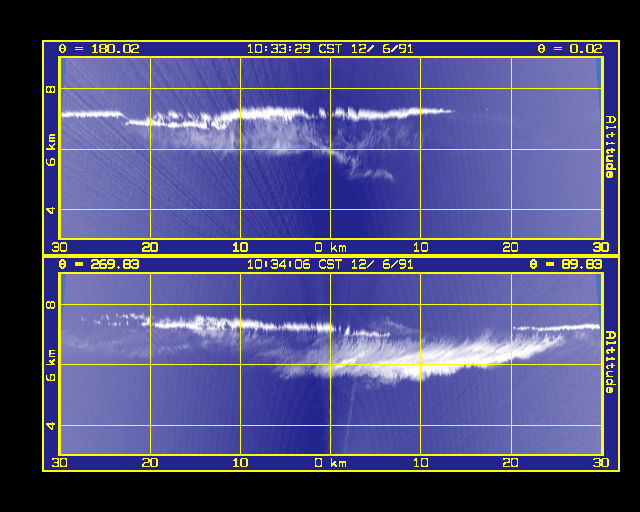Click lower scan's 20 label on the 89.83 side
640x512 pixels.
(511, 463)
